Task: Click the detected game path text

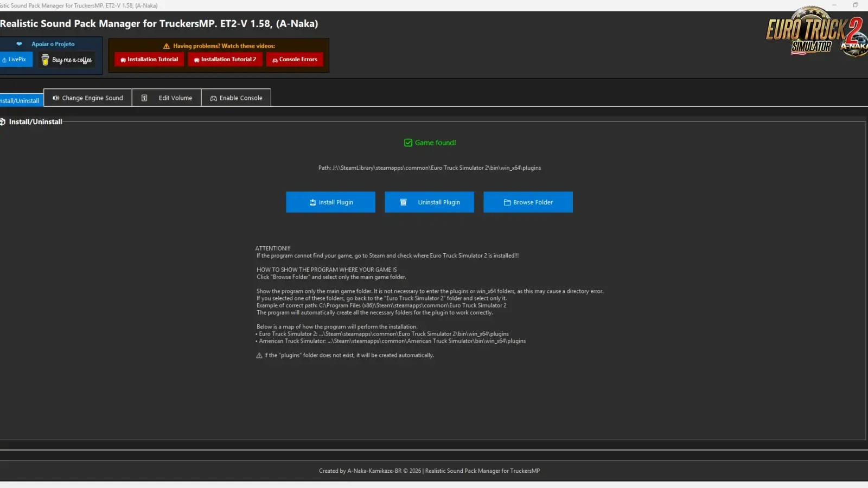Action: coord(429,168)
